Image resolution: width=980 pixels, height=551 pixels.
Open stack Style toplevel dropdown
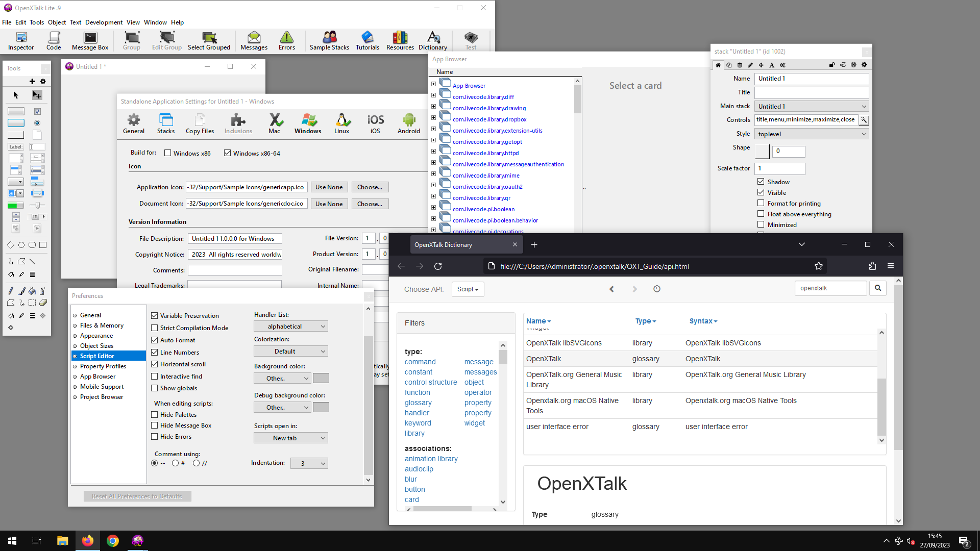pyautogui.click(x=812, y=134)
